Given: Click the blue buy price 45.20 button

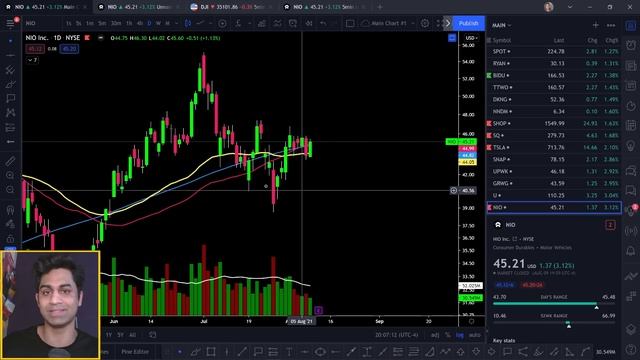Looking at the screenshot, I should coord(69,49).
